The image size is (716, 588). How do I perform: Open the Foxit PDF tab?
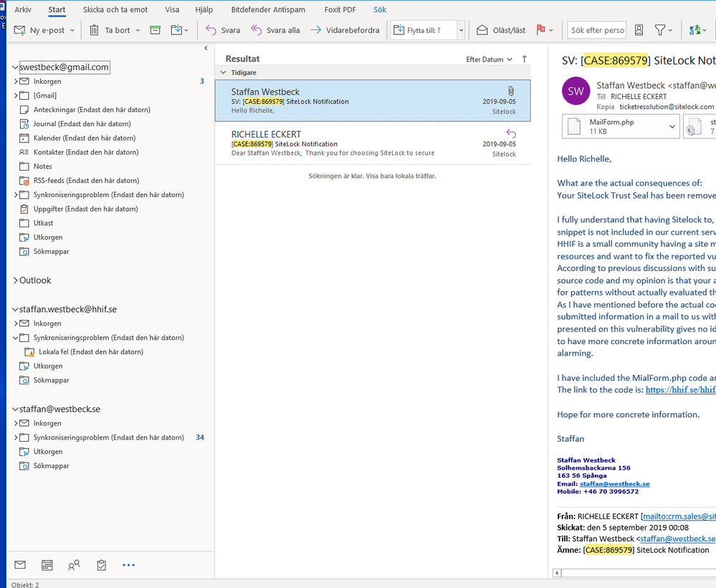[x=339, y=9]
